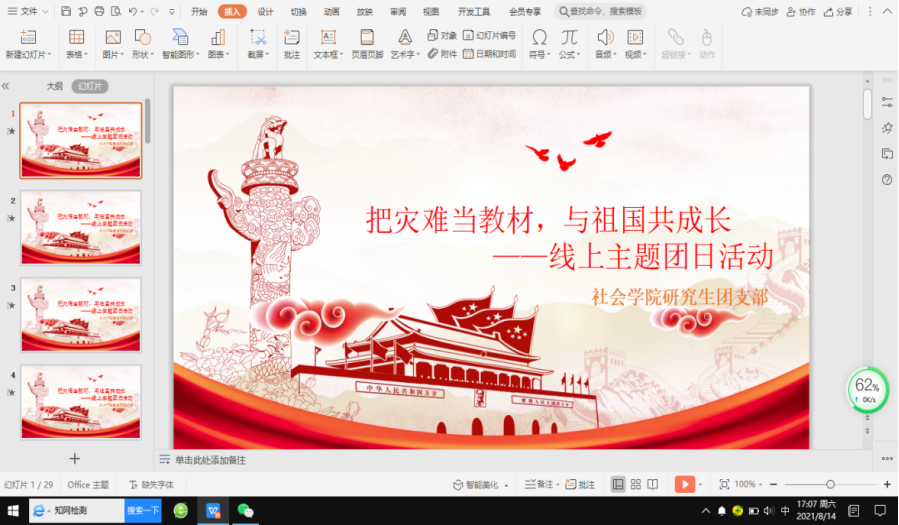Switch slide panel to 大纲 outline view
The width and height of the screenshot is (899, 525).
click(x=54, y=86)
